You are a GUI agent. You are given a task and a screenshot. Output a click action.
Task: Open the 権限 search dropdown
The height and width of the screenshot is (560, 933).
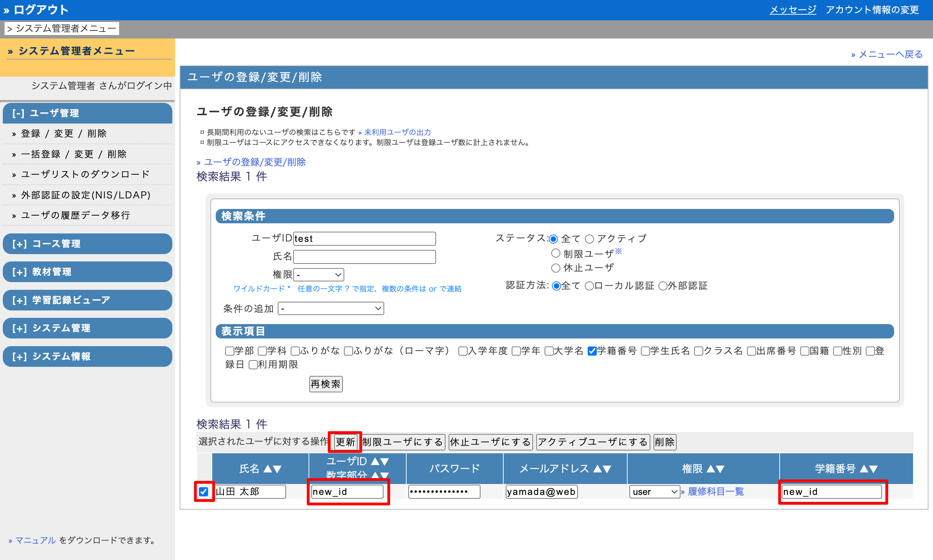coord(319,275)
